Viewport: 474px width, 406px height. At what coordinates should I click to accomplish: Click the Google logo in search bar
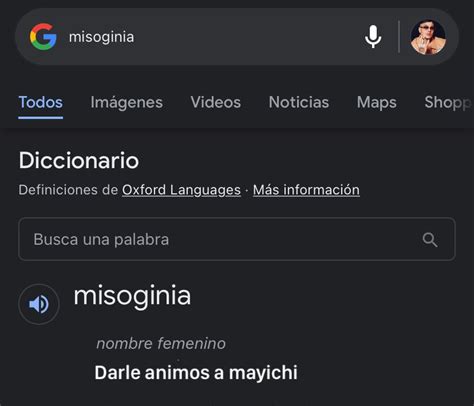click(x=43, y=37)
